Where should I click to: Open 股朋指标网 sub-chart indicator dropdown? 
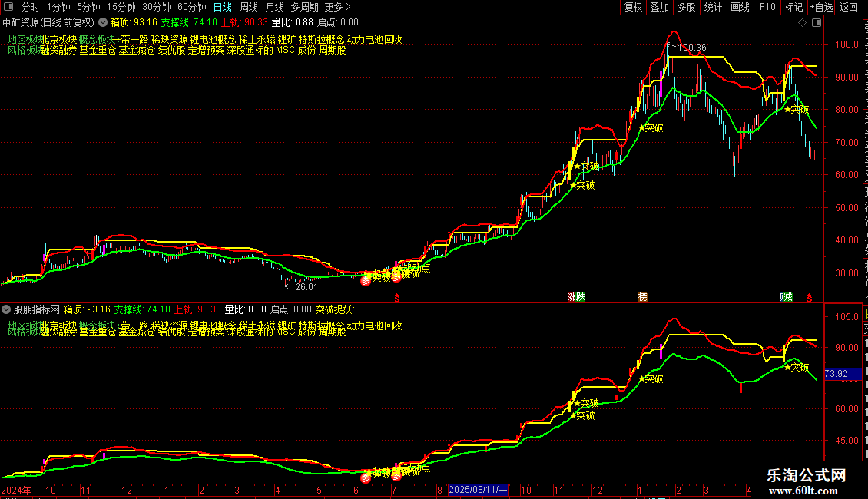(x=6, y=310)
